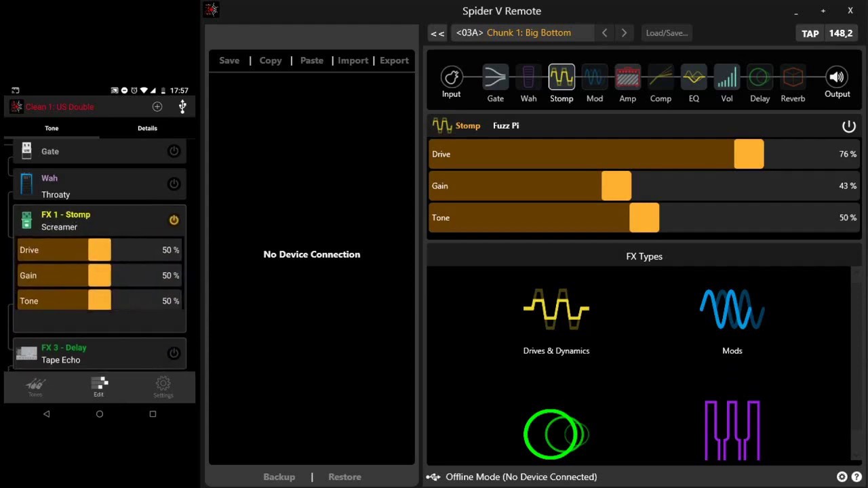Click Fuzz Pi Drive slider handle

(749, 154)
